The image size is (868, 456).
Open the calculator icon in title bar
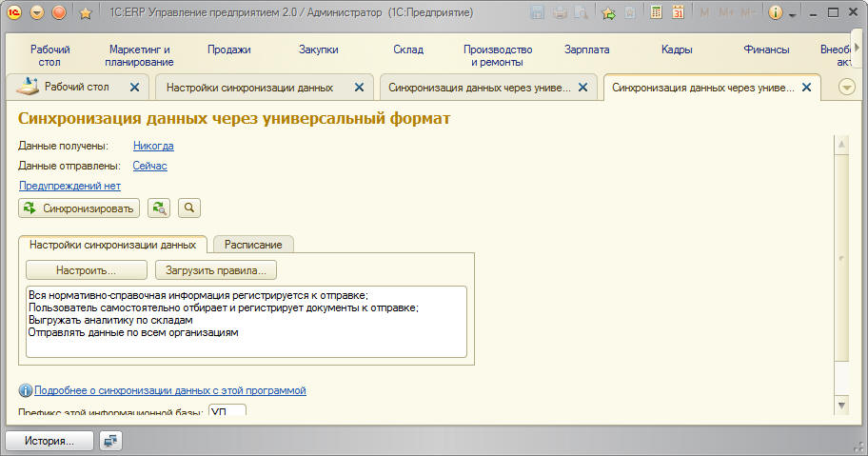click(657, 13)
